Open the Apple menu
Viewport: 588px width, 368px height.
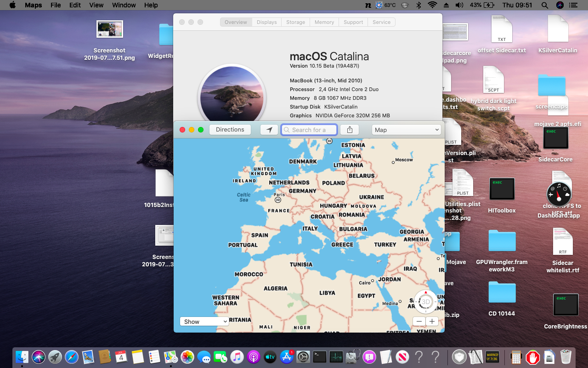click(x=12, y=5)
